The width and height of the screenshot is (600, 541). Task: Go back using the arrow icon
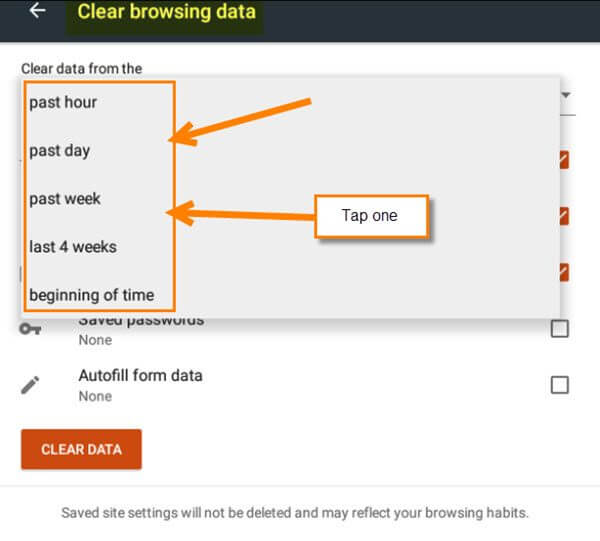38,10
